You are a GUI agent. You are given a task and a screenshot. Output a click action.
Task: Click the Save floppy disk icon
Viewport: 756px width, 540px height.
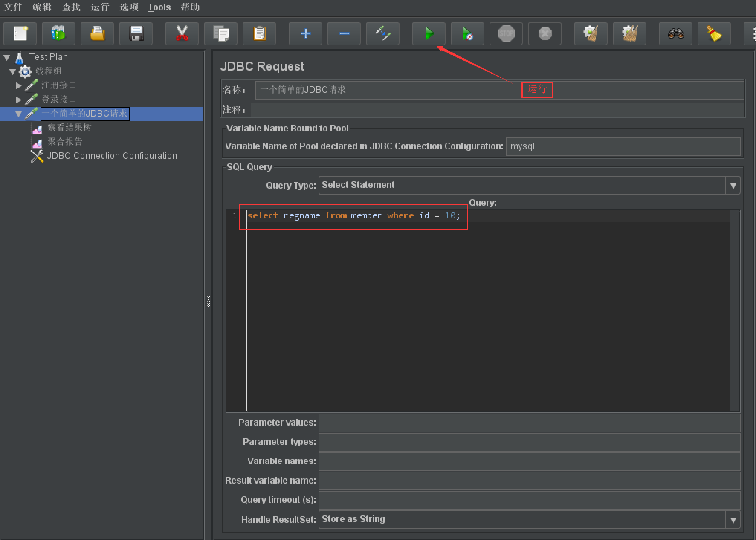coord(136,34)
